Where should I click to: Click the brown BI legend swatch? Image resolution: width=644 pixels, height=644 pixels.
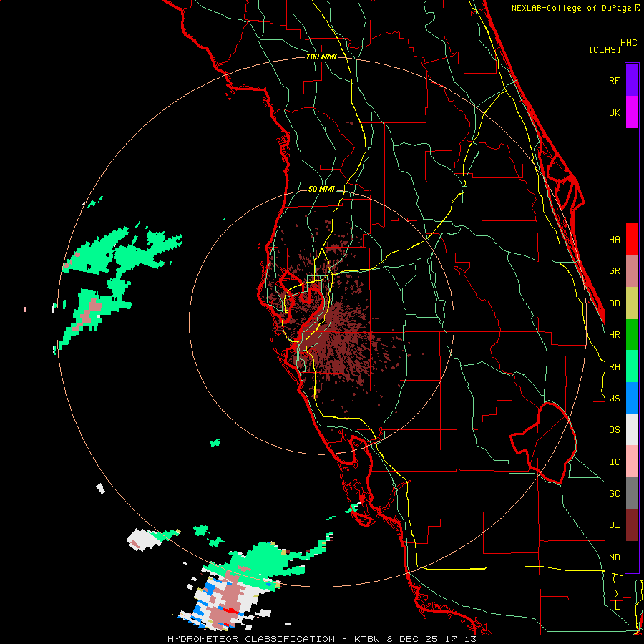(x=632, y=525)
